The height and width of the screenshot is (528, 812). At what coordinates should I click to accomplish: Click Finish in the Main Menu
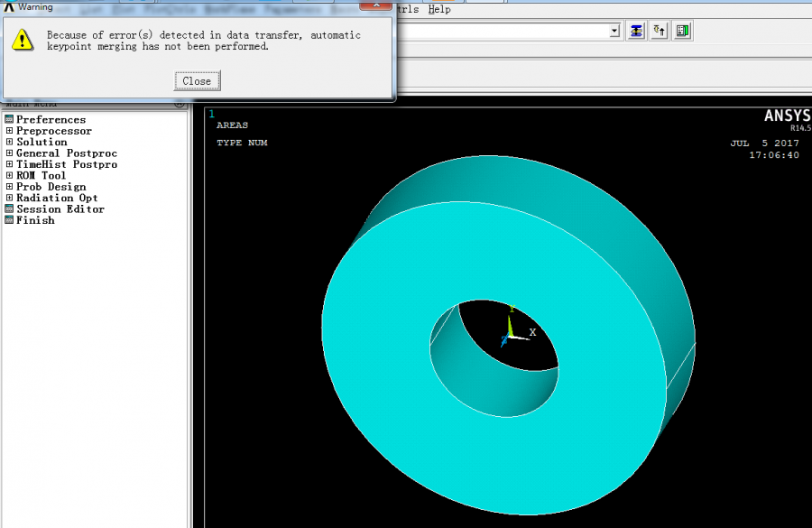click(x=35, y=220)
